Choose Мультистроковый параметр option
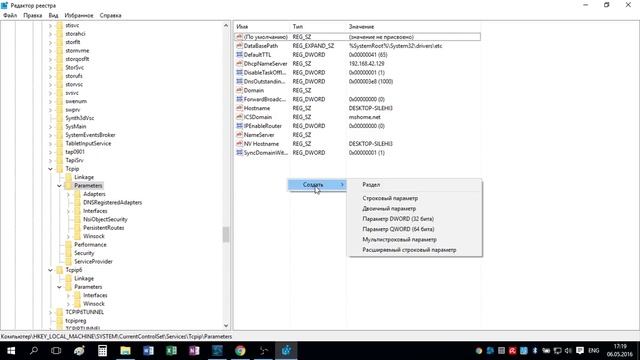Image resolution: width=640 pixels, height=360 pixels. [x=399, y=240]
